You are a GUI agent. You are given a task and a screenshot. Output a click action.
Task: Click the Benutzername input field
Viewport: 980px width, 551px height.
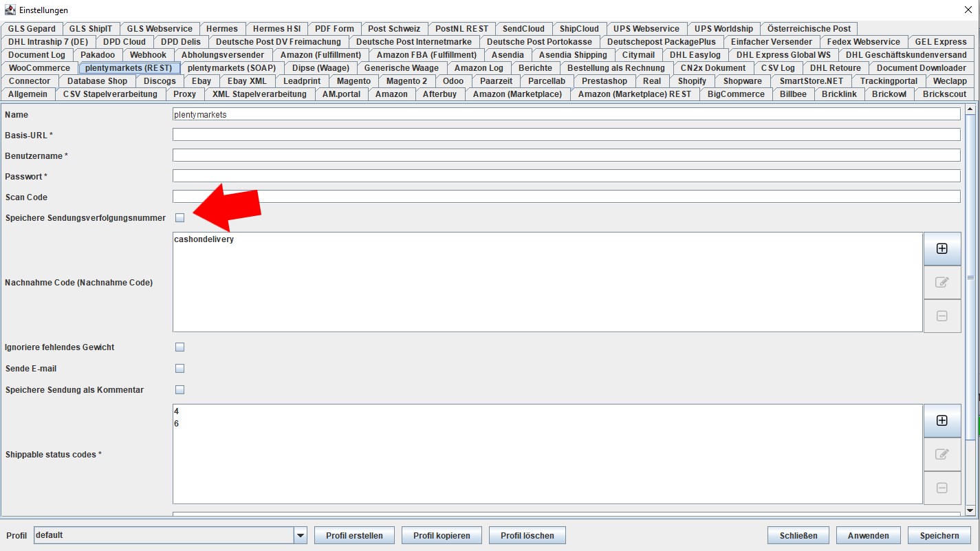pos(567,155)
